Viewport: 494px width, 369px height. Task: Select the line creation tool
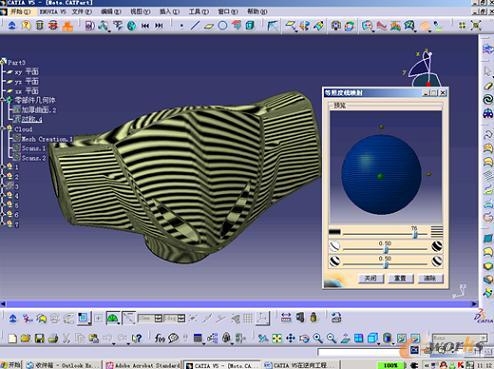[x=195, y=26]
